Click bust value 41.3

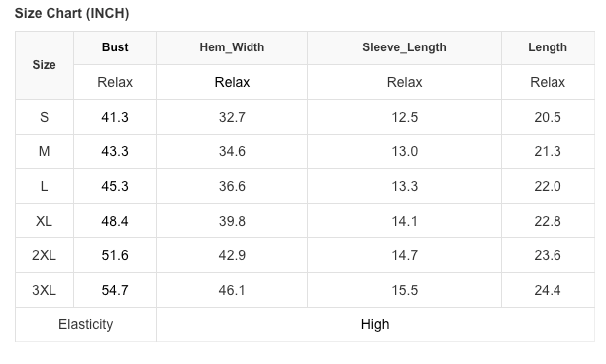115,117
